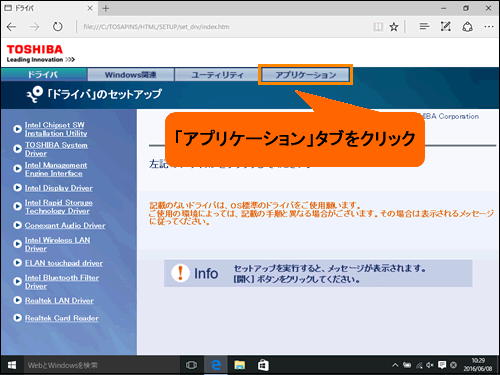Open ELAN touchpad driver link
Screen dimensions: 500x375
[x=64, y=263]
